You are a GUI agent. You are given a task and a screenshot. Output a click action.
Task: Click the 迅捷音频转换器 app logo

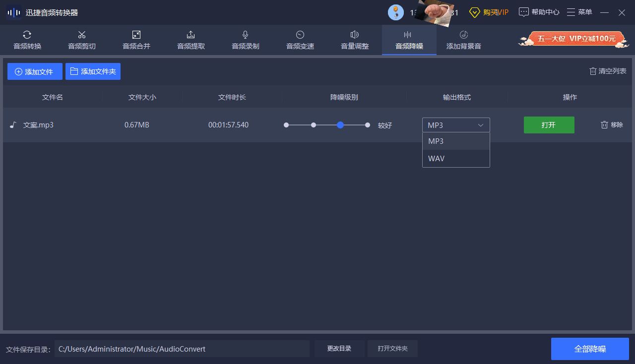click(x=14, y=12)
